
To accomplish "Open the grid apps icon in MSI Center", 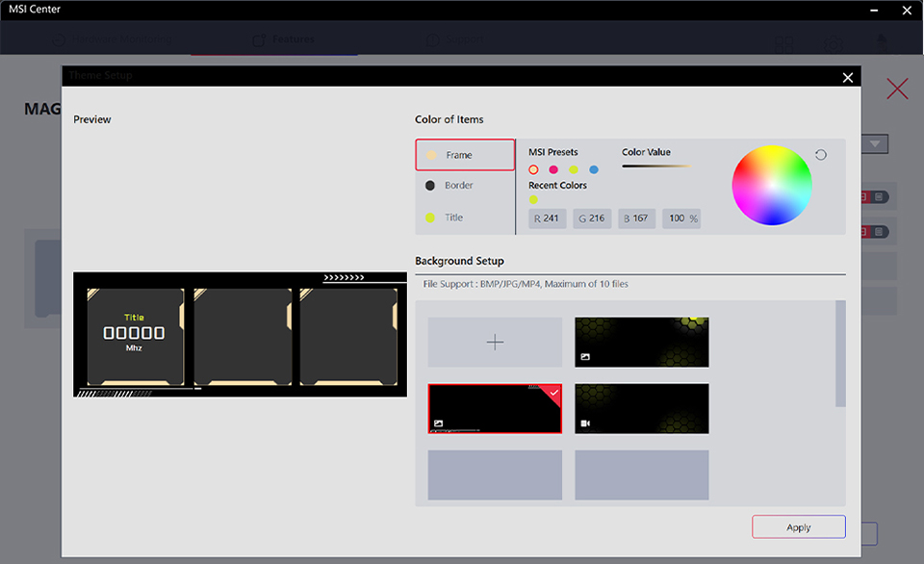I will [x=783, y=44].
